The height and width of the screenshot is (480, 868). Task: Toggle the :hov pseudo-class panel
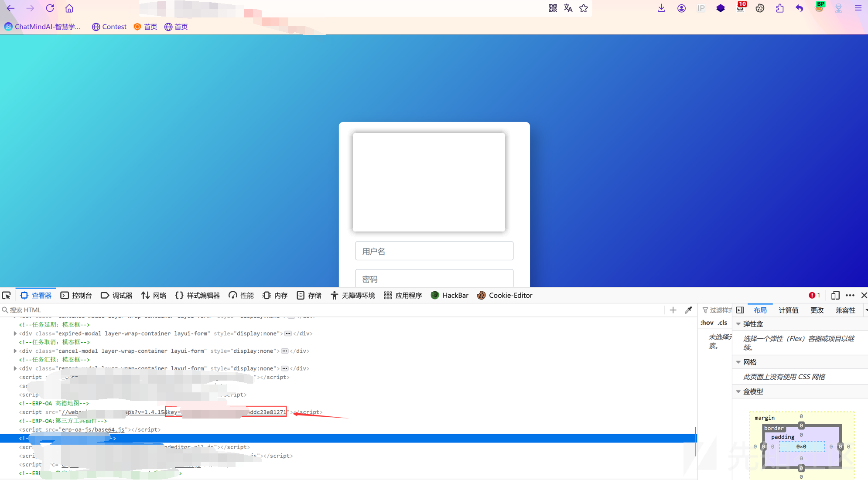point(707,323)
